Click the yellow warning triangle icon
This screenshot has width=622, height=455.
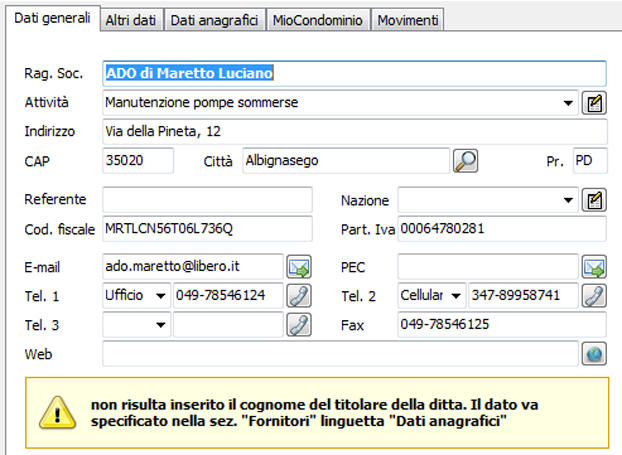pos(58,413)
